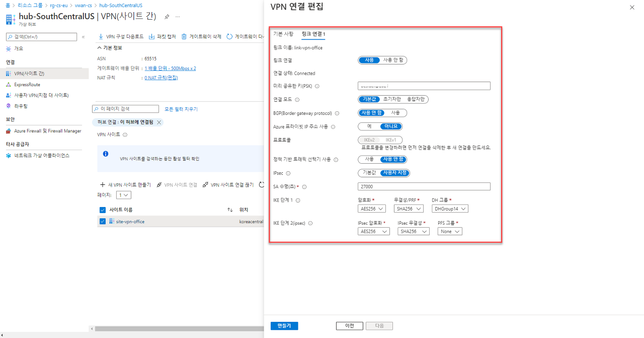
Task: Toggle the select-all checkbox beside 사이트 이름
Action: click(x=103, y=210)
